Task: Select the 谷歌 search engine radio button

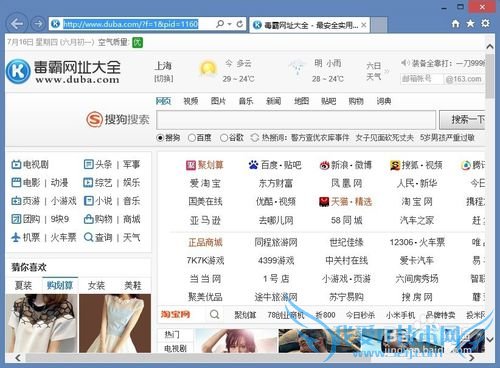Action: pos(224,138)
